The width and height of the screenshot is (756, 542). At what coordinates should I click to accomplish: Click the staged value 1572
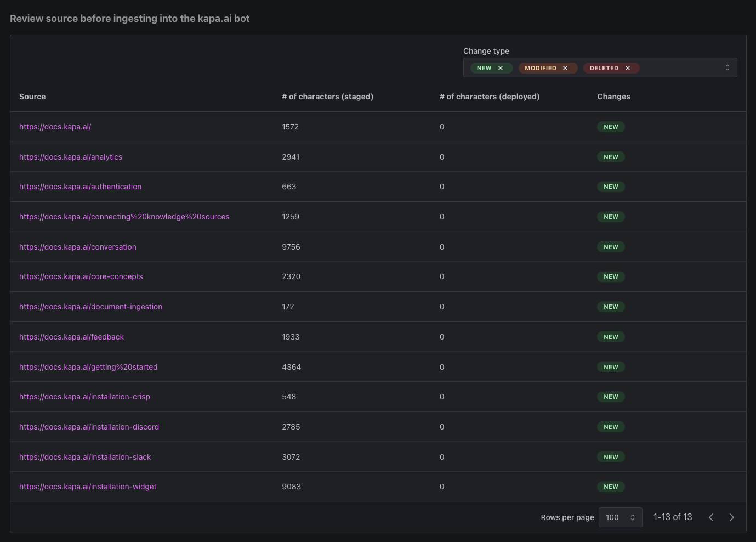click(291, 127)
